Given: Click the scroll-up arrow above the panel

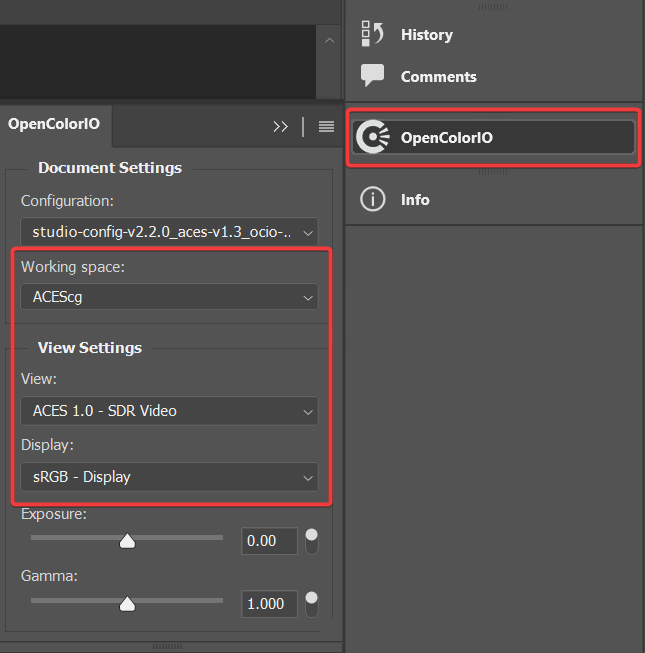Looking at the screenshot, I should 329,41.
